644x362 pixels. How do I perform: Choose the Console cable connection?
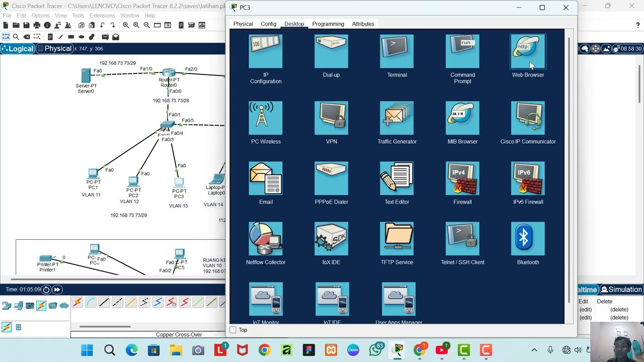coord(91,302)
